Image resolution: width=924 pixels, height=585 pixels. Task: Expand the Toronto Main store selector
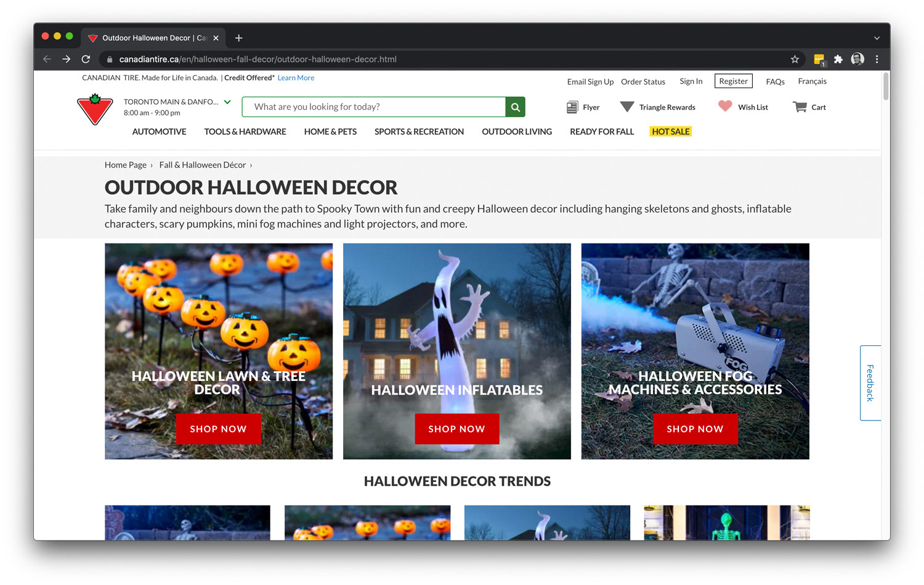point(227,102)
